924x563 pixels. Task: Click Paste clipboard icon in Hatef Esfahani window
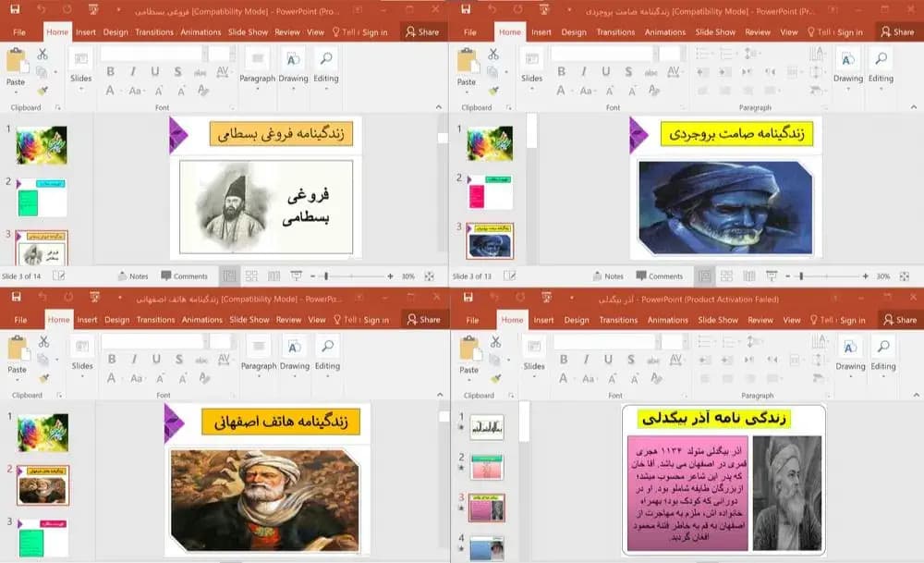(18, 348)
